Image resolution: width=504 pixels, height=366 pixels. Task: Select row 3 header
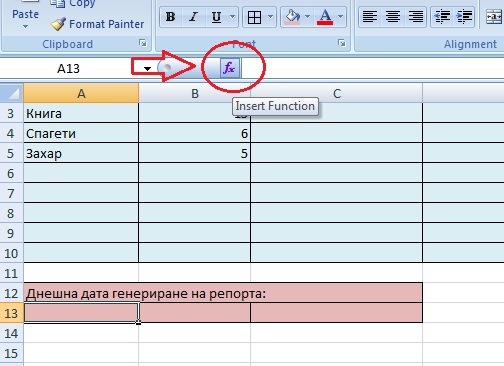[x=11, y=113]
